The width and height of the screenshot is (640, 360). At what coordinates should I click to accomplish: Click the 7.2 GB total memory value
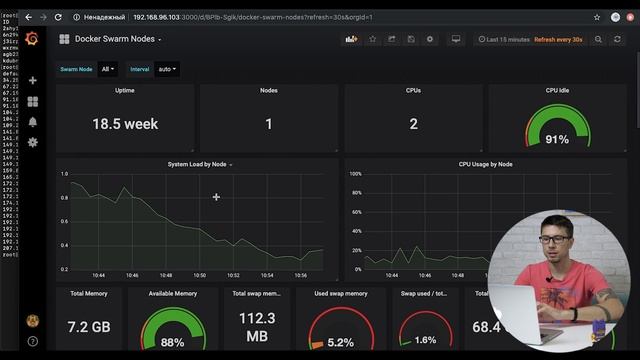click(89, 327)
